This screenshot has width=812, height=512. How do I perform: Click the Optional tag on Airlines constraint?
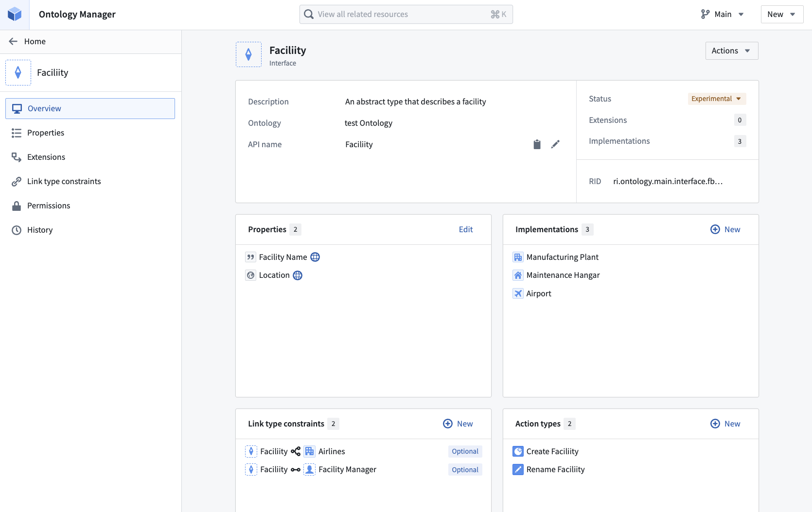point(465,451)
